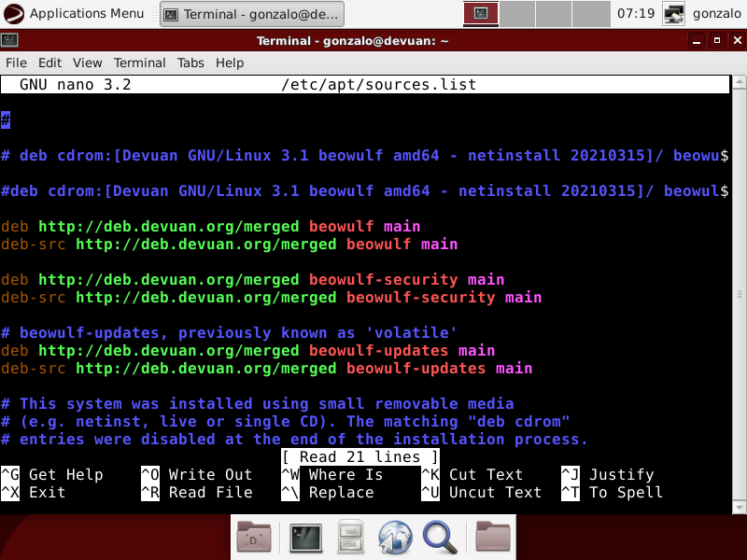Open Show Desktop folder icon in dock

254,538
